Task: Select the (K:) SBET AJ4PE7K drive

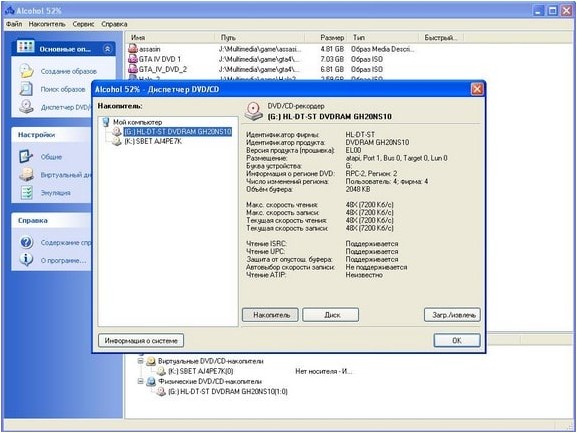Action: (x=153, y=141)
